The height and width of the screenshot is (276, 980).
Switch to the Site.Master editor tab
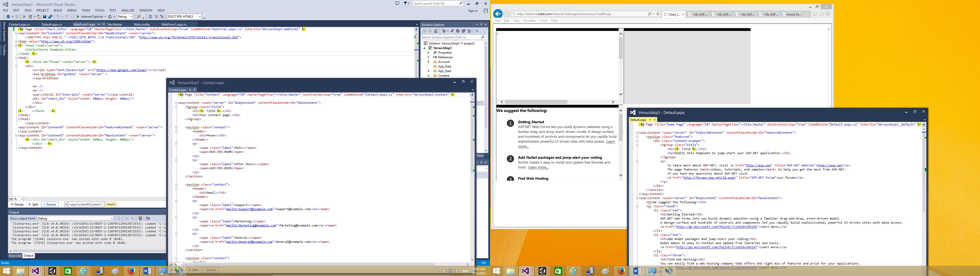coord(115,24)
